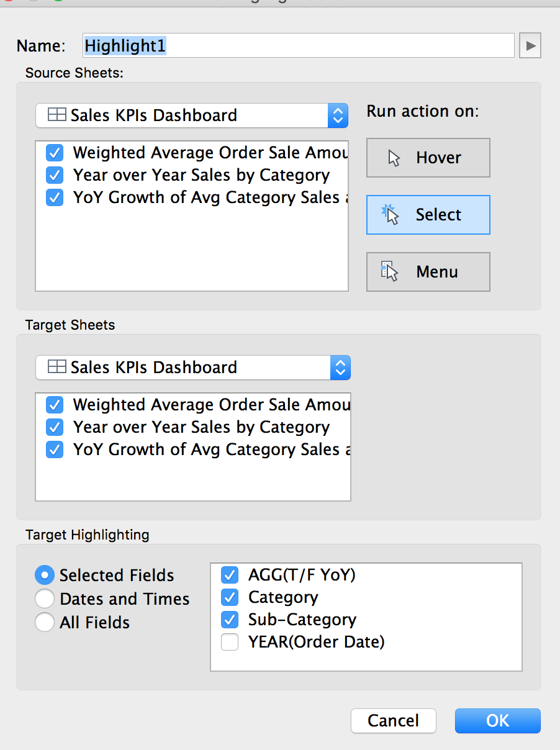Uncheck target sheet Weighted Average Order Sale
This screenshot has width=560, height=750.
click(55, 405)
